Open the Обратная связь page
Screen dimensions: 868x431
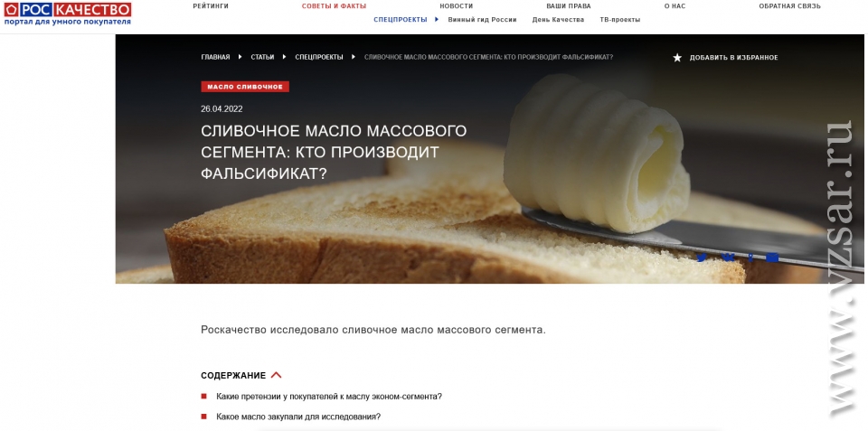pyautogui.click(x=789, y=6)
